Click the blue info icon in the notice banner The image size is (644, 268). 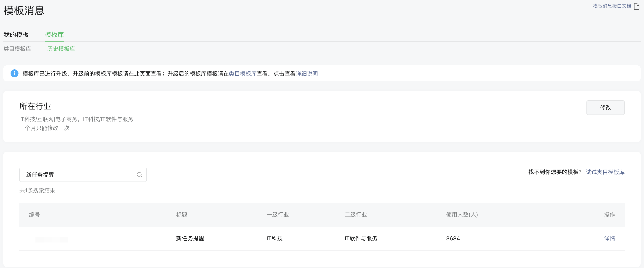[x=14, y=73]
